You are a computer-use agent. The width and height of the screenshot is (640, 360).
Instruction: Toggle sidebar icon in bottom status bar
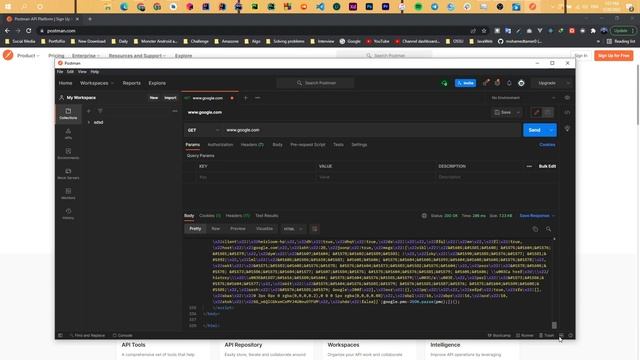[x=60, y=336]
